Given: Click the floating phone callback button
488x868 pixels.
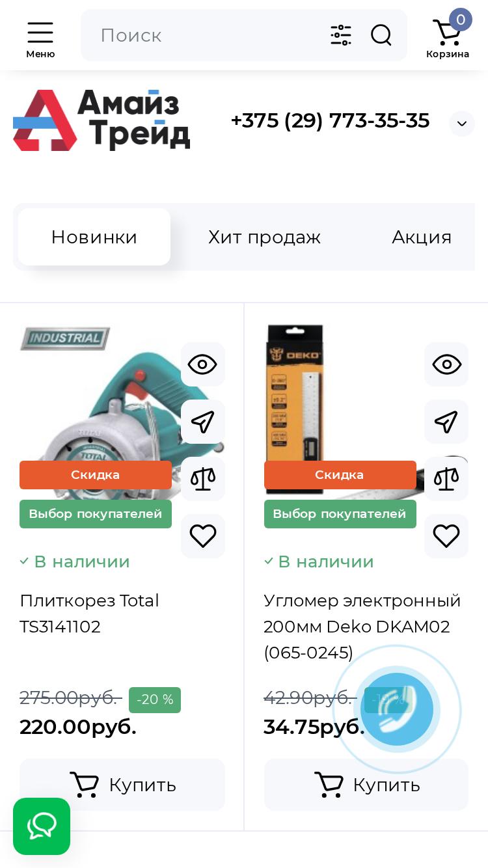Looking at the screenshot, I should tap(397, 709).
